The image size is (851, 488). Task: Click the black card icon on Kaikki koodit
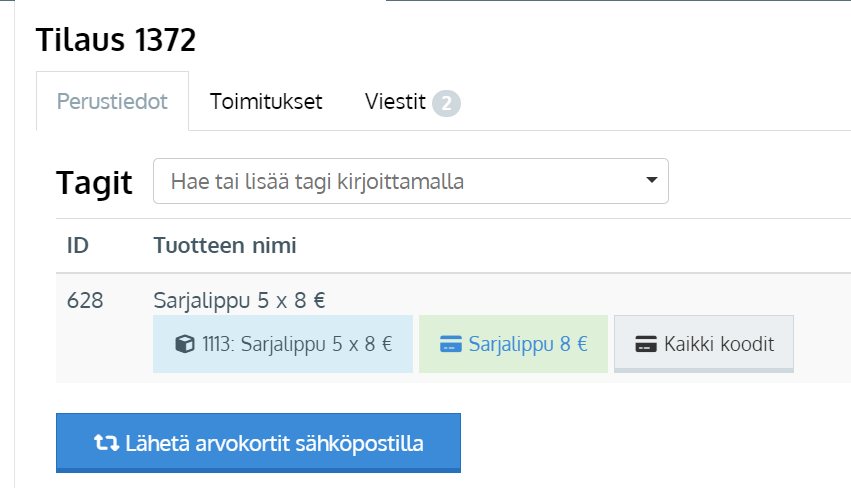pos(646,344)
